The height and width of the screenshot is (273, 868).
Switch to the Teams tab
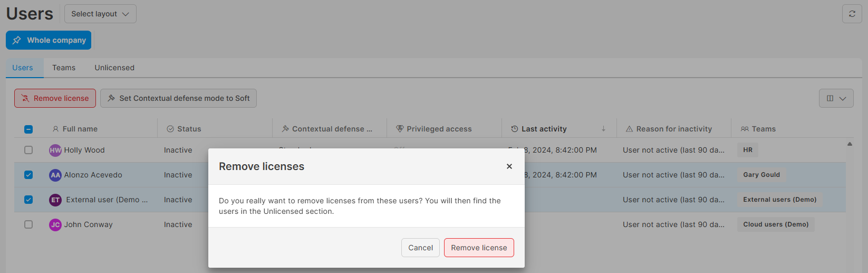pos(64,68)
